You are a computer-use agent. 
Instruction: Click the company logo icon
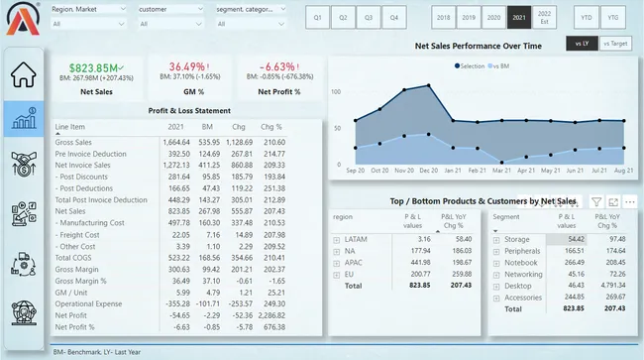coord(23,19)
